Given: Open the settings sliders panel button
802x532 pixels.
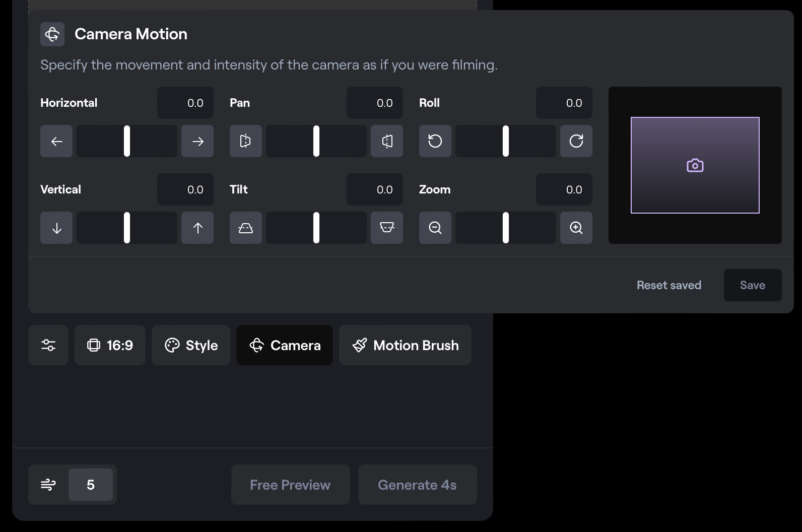Looking at the screenshot, I should click(x=48, y=345).
